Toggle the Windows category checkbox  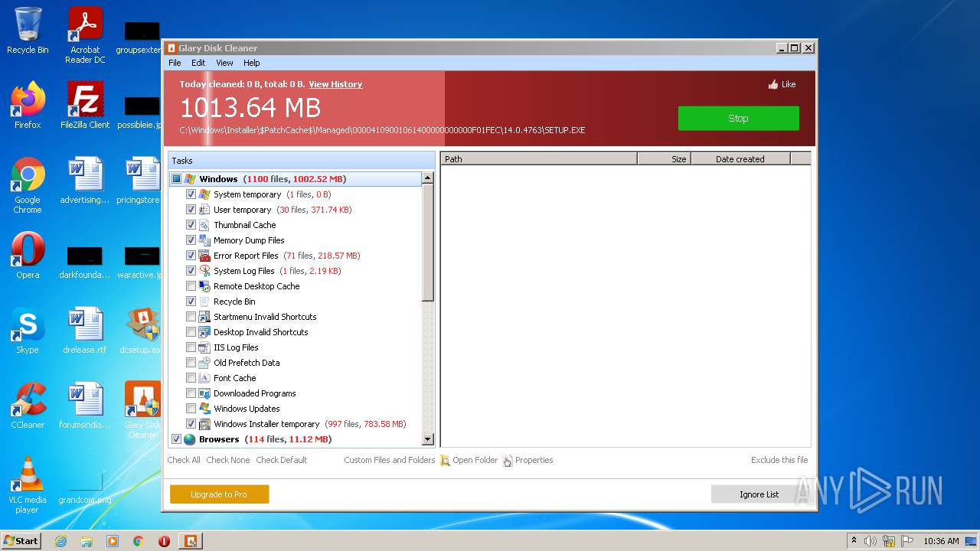coord(176,179)
